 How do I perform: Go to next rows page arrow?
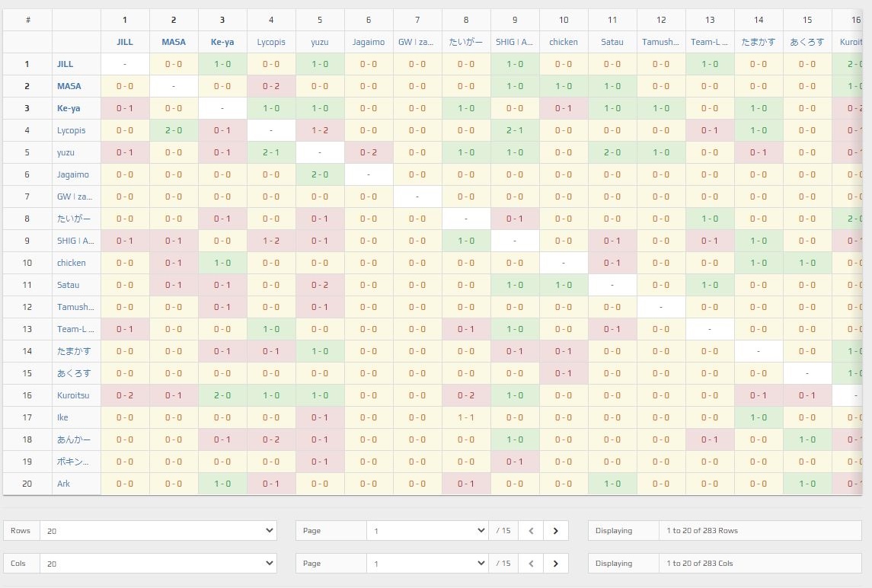(x=555, y=531)
